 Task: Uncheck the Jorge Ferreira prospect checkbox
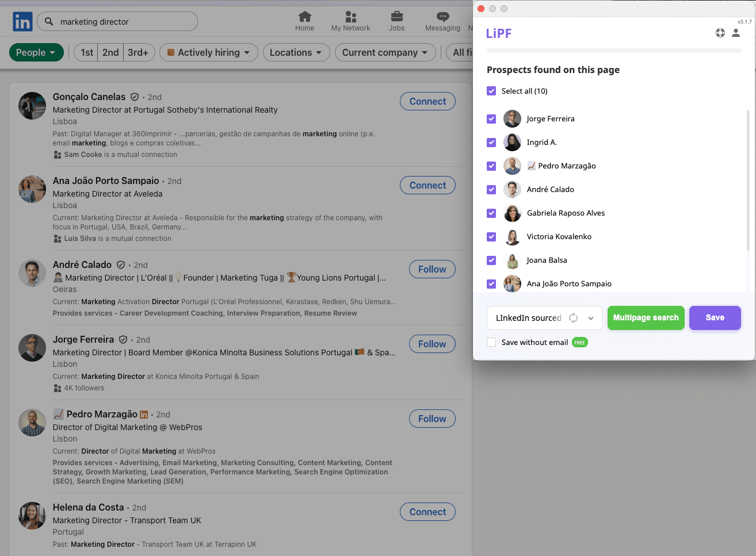coord(491,119)
